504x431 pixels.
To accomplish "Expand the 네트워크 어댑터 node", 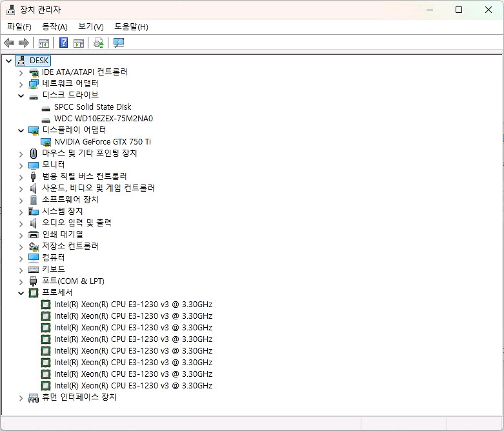I will click(21, 85).
